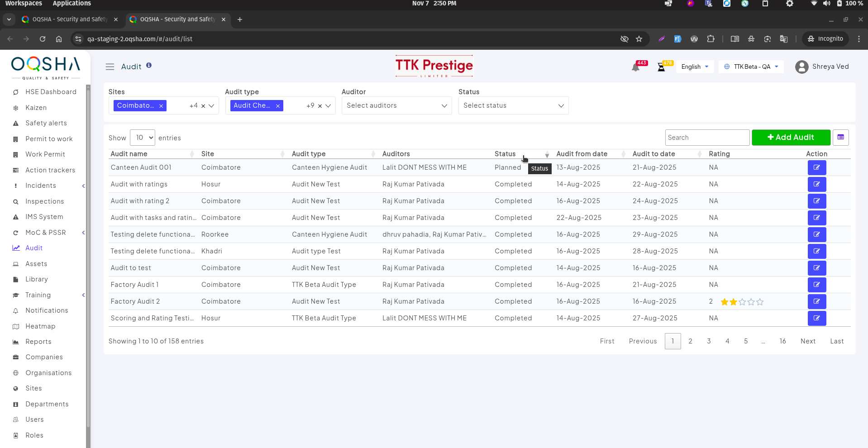Open the hourglass pending tasks icon
This screenshot has height=448, width=868.
(x=661, y=67)
